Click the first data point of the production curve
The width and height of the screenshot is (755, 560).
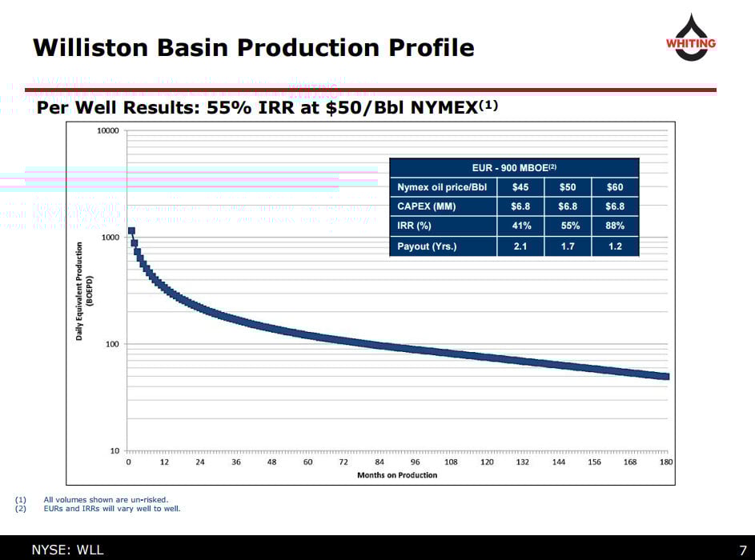click(131, 231)
